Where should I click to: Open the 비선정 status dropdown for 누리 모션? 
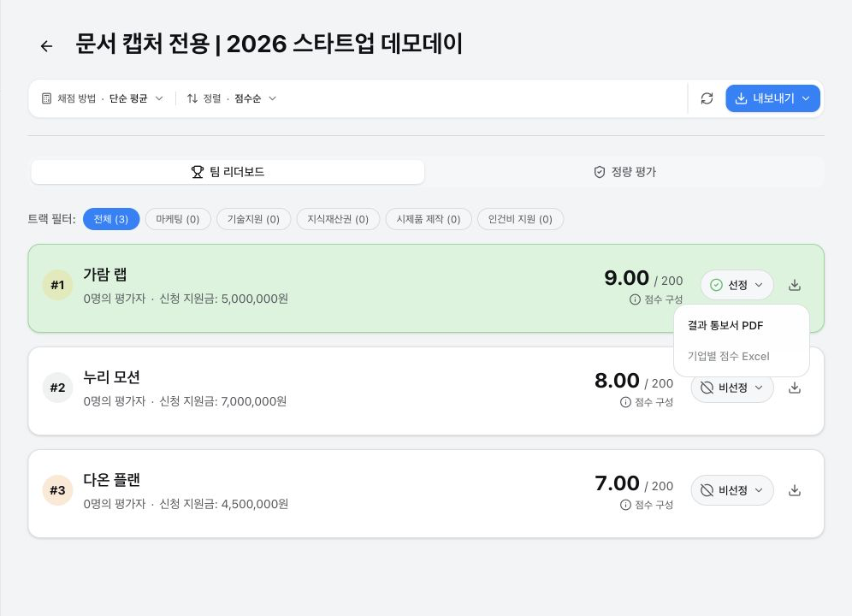732,388
